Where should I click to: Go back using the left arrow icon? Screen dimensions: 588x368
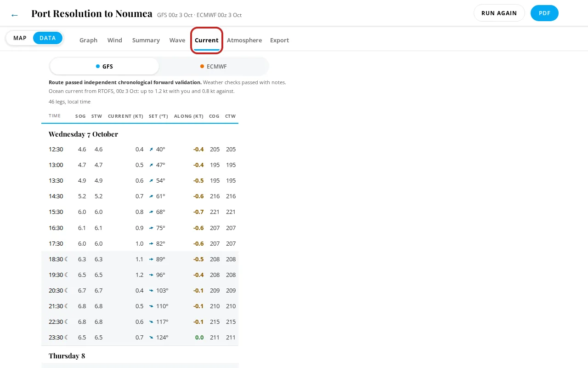(15, 15)
